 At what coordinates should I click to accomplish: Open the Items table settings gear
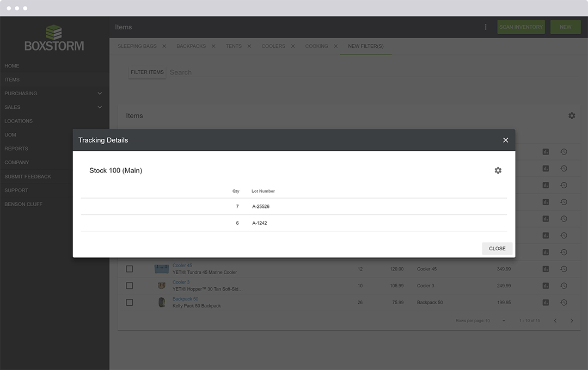click(x=571, y=116)
